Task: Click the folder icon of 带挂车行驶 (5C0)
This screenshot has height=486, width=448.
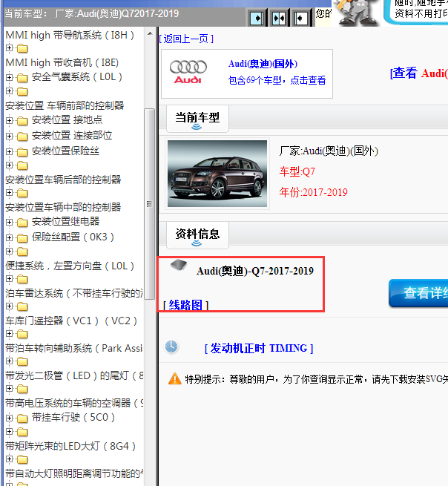Action: coord(22,418)
